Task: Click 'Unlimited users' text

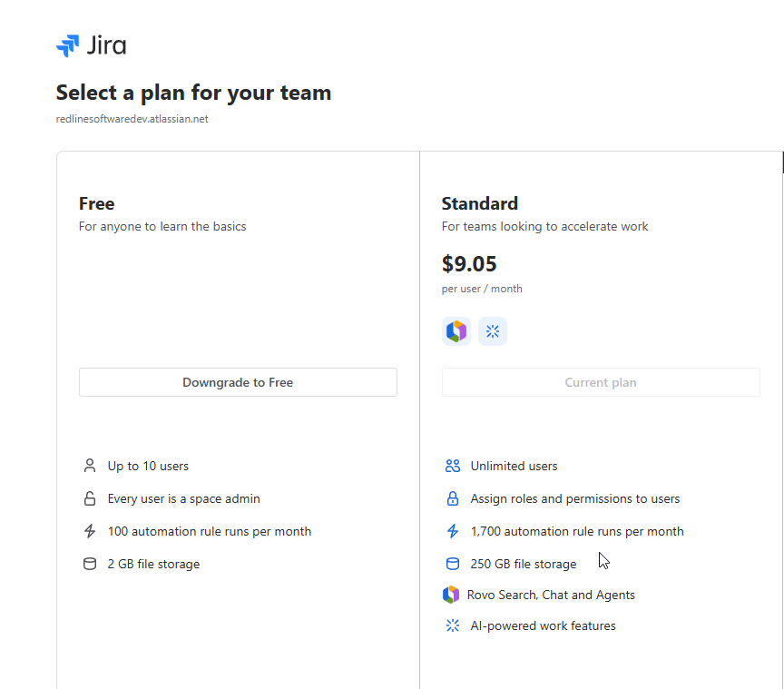Action: (x=514, y=466)
